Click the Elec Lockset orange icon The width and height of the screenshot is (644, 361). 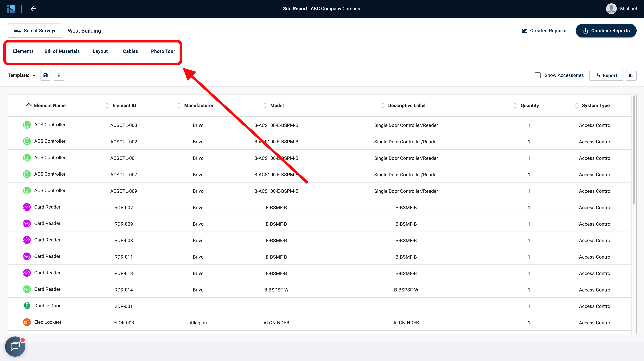point(27,322)
